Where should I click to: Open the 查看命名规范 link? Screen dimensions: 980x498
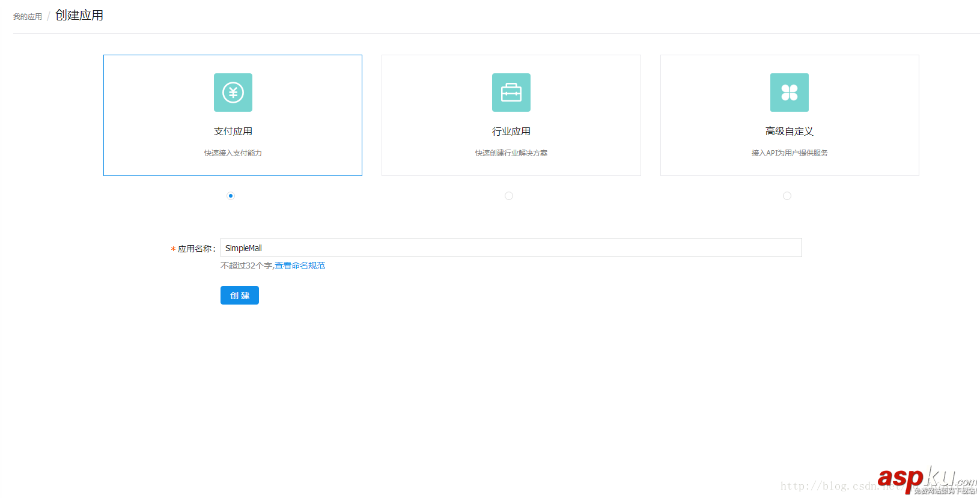300,266
